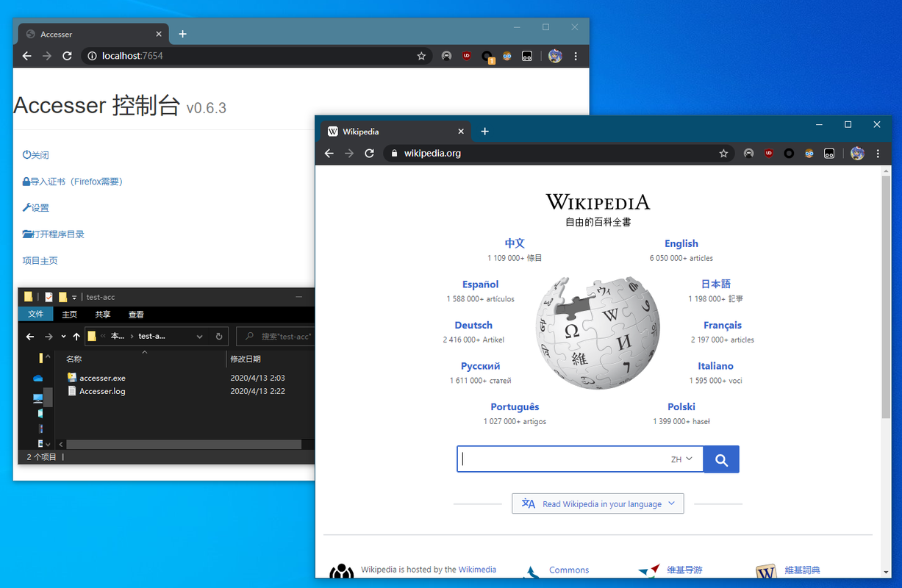Bookmark the localhost page with the star icon
This screenshot has width=902, height=588.
coord(421,56)
